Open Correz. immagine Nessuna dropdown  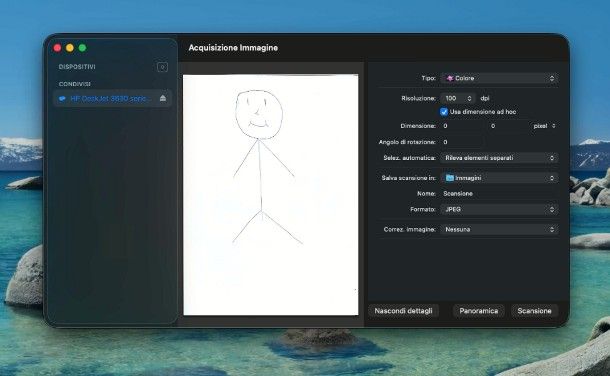[x=500, y=229]
